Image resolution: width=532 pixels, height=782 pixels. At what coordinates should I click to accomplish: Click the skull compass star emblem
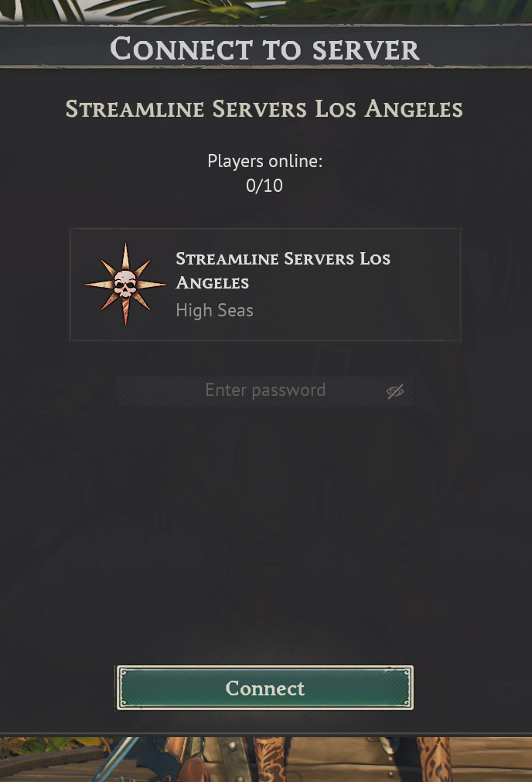[x=125, y=285]
